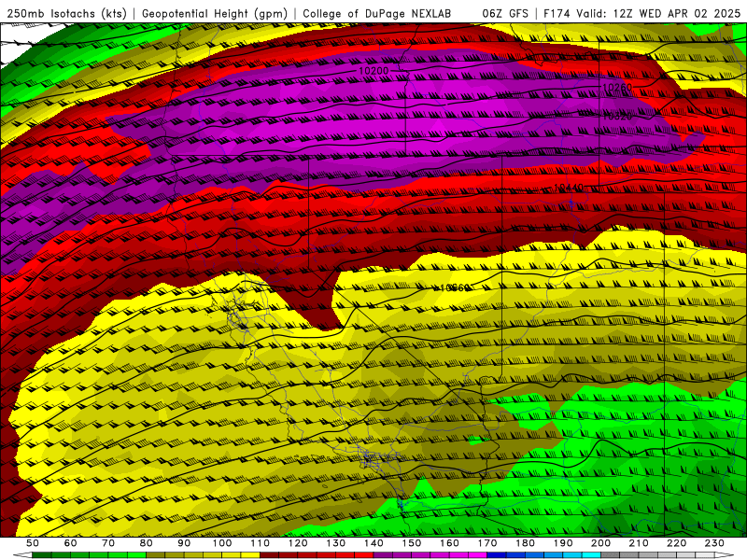Image resolution: width=747 pixels, height=560 pixels.
Task: Click the 160 value on the colorbar scale
Action: [449, 543]
